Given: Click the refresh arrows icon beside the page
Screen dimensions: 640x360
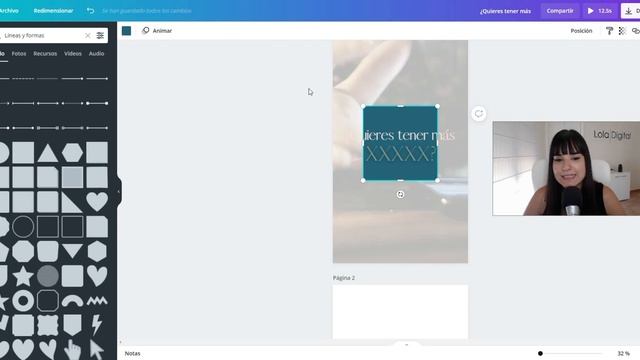Looking at the screenshot, I should pos(479,113).
